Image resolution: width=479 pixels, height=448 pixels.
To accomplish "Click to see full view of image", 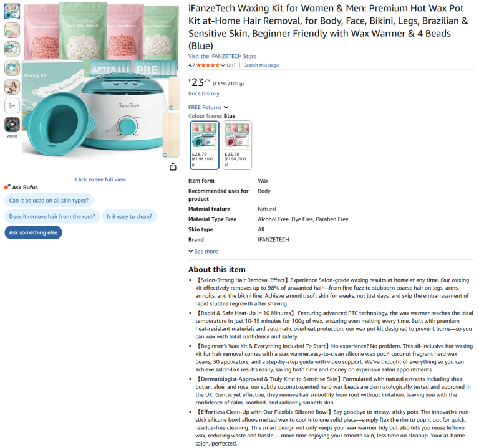I will [x=100, y=179].
